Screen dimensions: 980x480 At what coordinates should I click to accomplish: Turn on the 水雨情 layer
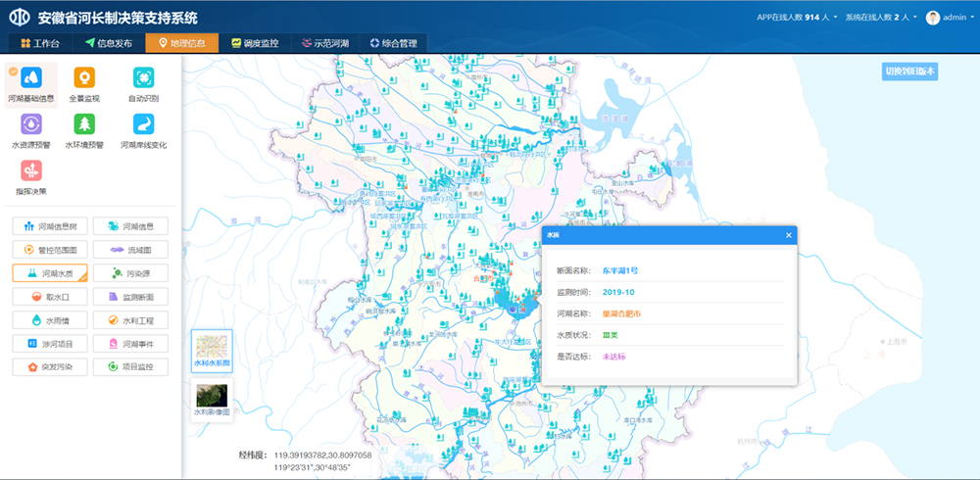coord(50,320)
